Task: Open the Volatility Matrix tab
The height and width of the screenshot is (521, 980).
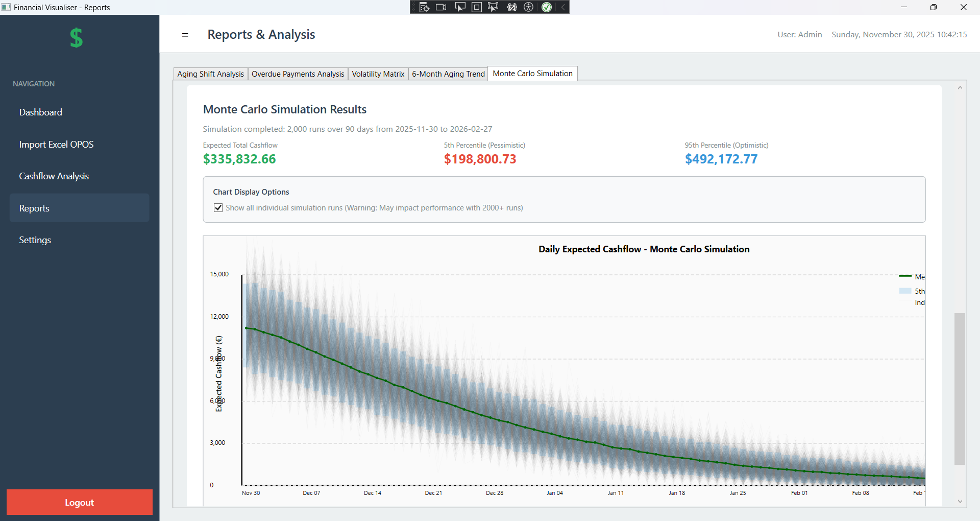Action: point(378,74)
